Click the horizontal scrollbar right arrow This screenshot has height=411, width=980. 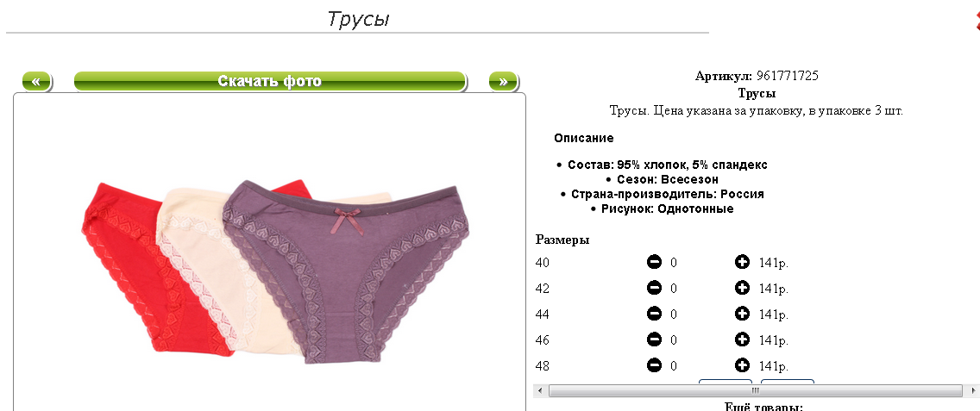coord(972,391)
